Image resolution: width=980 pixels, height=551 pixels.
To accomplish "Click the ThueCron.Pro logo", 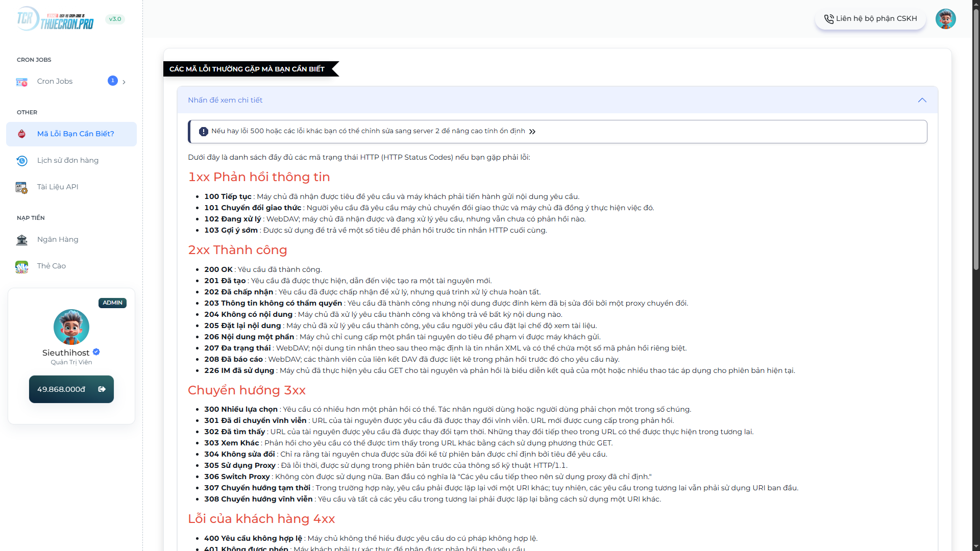I will point(55,19).
